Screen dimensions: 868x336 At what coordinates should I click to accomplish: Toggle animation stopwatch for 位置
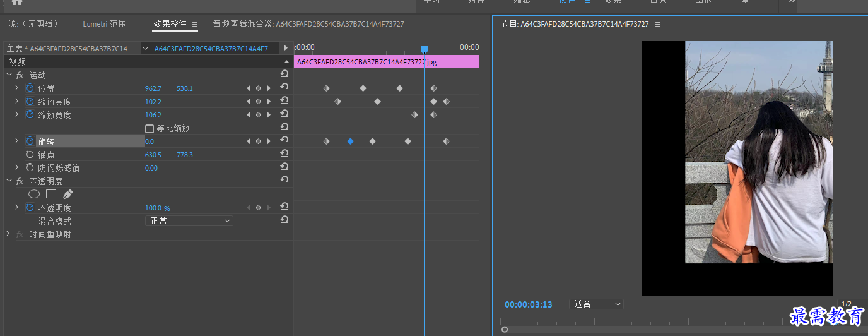30,88
